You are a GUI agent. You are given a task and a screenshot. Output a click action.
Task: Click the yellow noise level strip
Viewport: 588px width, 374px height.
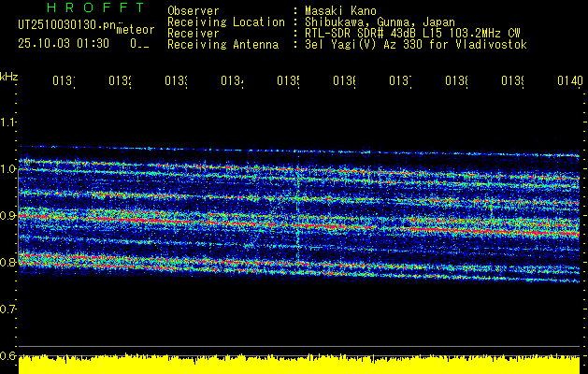(x=299, y=363)
